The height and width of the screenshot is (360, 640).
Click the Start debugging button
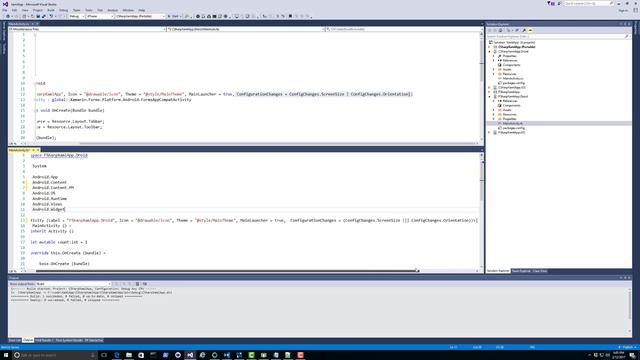pos(174,16)
